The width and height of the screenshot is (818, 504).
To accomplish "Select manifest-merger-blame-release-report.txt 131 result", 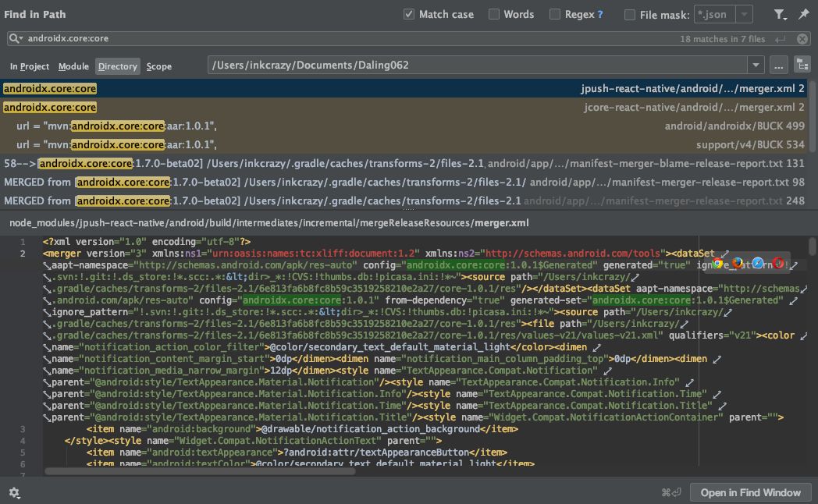I will (x=404, y=164).
